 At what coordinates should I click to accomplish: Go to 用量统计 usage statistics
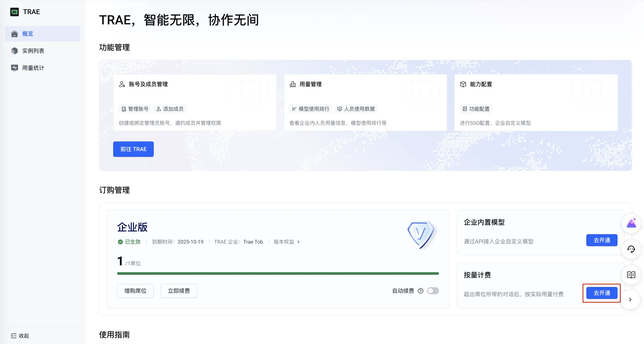click(33, 68)
